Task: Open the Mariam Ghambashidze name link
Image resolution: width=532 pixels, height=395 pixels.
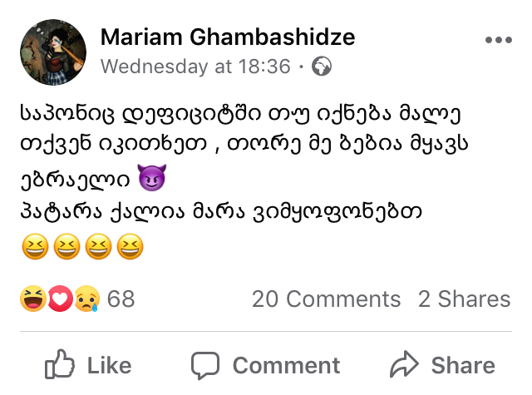Action: click(x=228, y=37)
